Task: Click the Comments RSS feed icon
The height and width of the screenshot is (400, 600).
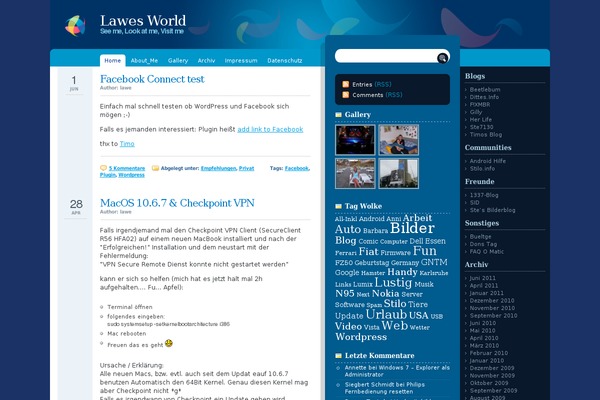Action: coord(346,95)
